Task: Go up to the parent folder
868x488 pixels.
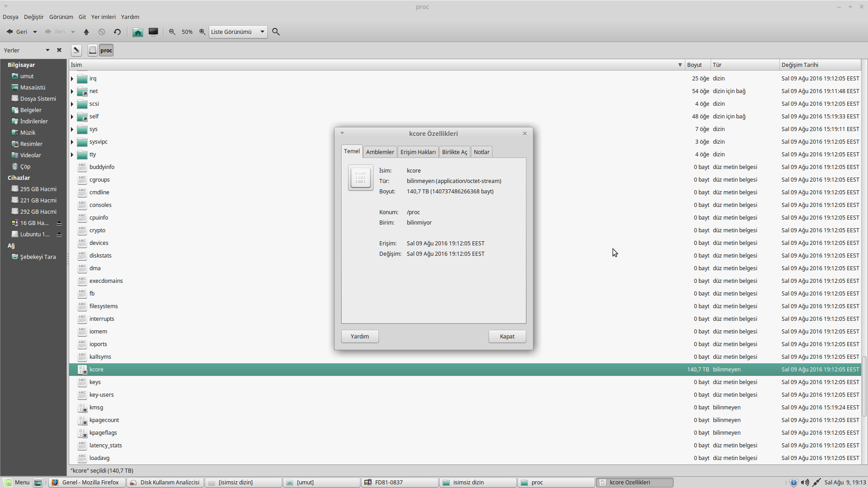Action: click(86, 32)
